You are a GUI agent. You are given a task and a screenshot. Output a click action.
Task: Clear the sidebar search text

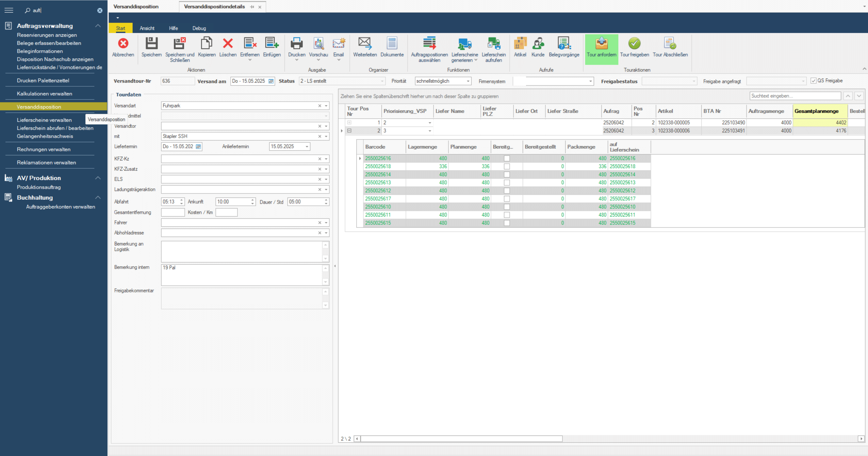point(100,11)
